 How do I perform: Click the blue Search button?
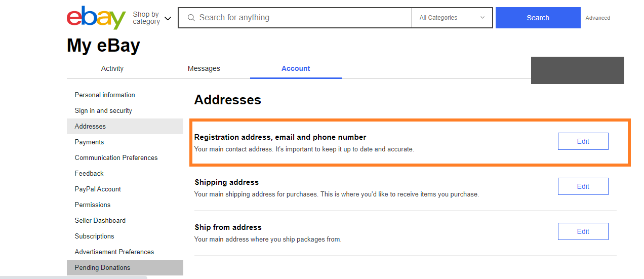pos(538,18)
